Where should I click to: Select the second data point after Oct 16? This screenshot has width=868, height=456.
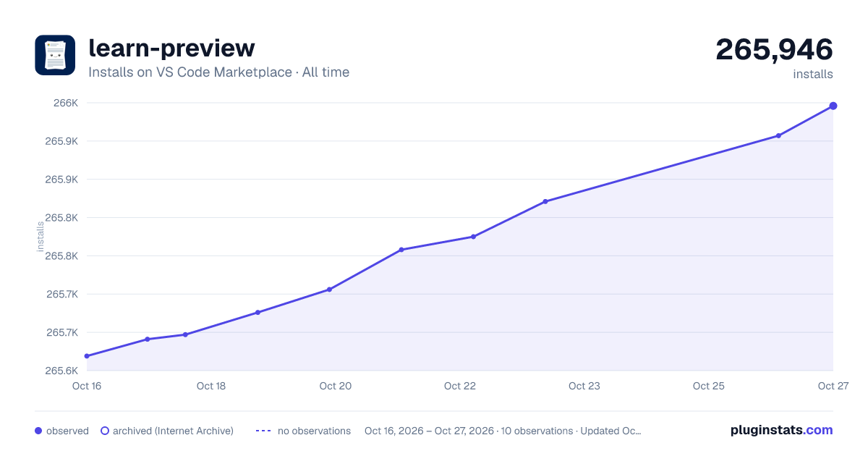click(x=147, y=339)
